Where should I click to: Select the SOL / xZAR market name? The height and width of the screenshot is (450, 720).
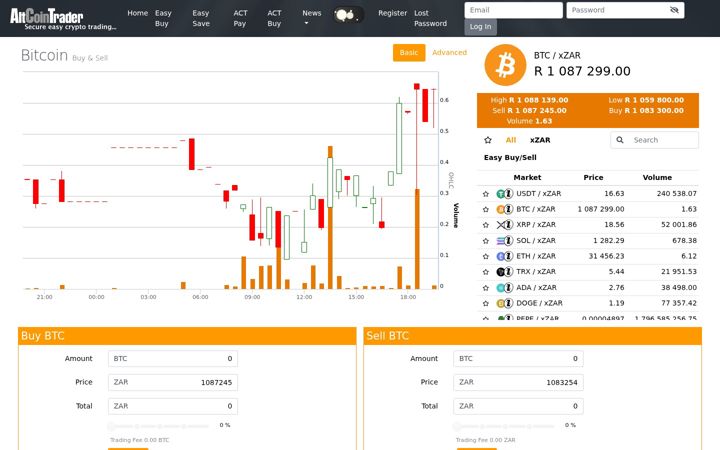(x=536, y=241)
